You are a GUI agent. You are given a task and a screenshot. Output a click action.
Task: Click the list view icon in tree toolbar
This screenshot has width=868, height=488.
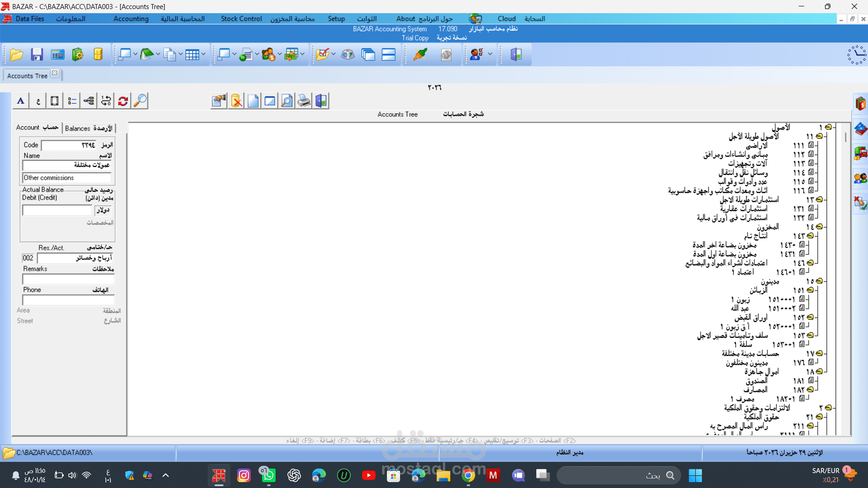72,101
